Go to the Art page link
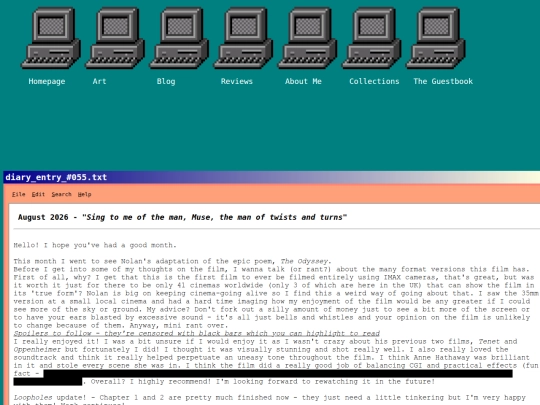The width and height of the screenshot is (540, 405). click(x=99, y=82)
